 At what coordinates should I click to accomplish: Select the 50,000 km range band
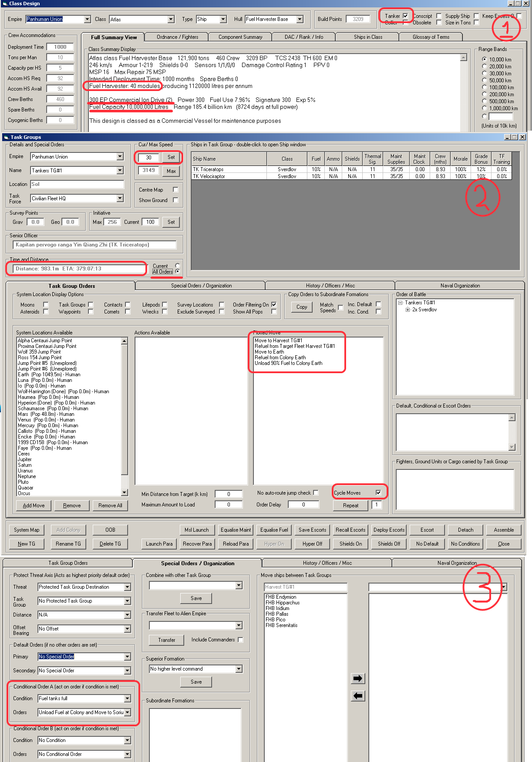pos(484,80)
